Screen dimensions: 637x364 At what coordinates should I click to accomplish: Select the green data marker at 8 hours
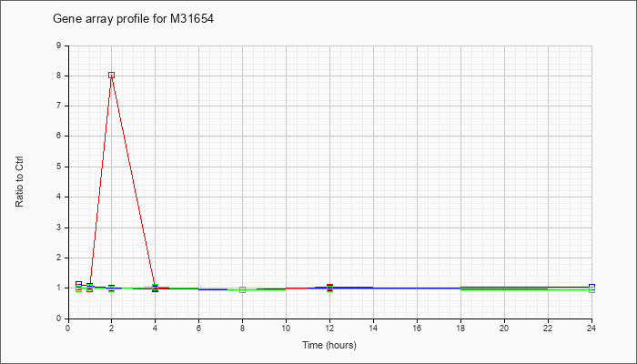coord(243,289)
